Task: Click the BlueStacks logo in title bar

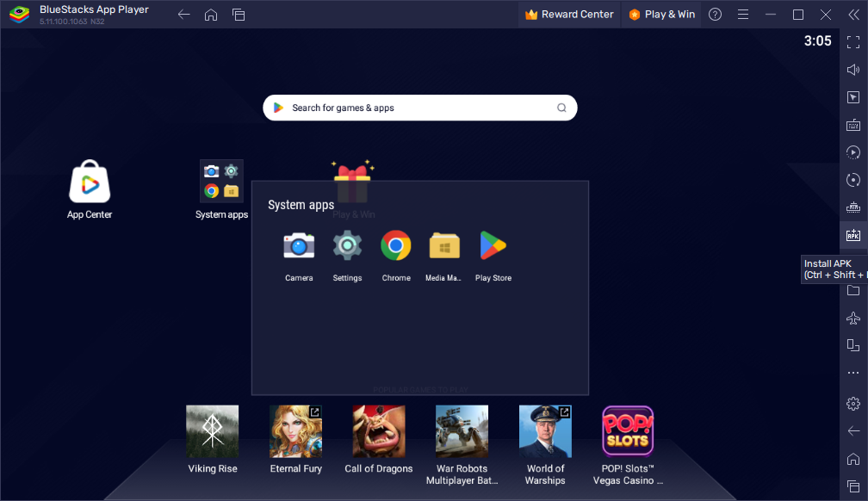Action: point(19,15)
